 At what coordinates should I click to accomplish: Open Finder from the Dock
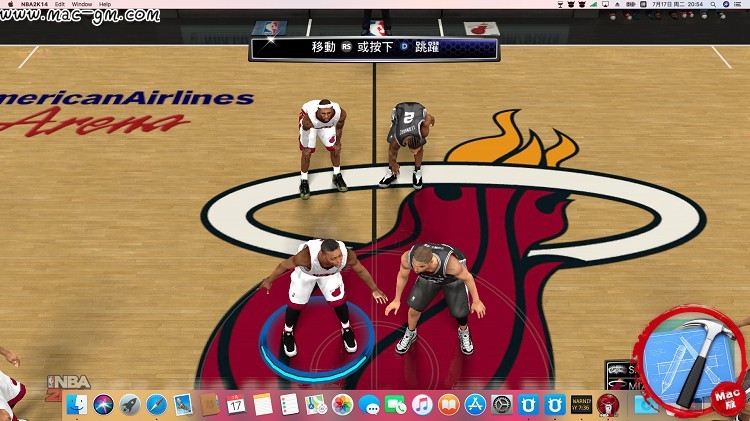(77, 405)
